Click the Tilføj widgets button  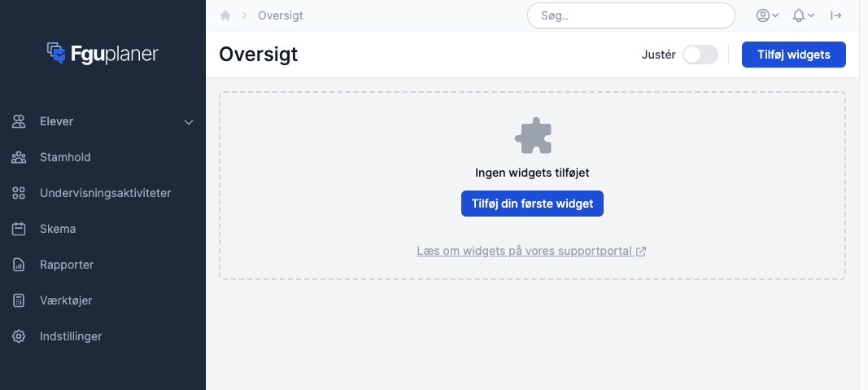coord(794,55)
